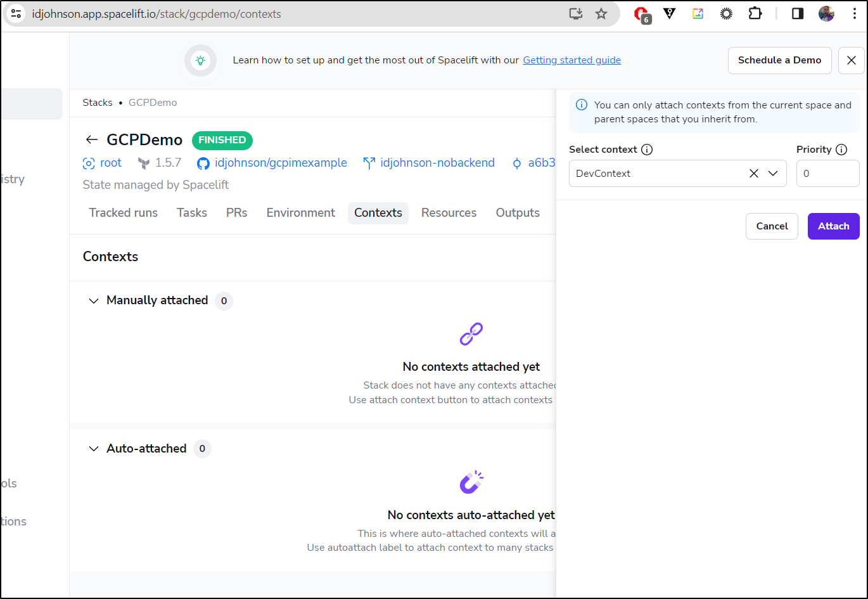Switch to the PRs tab

coord(237,213)
